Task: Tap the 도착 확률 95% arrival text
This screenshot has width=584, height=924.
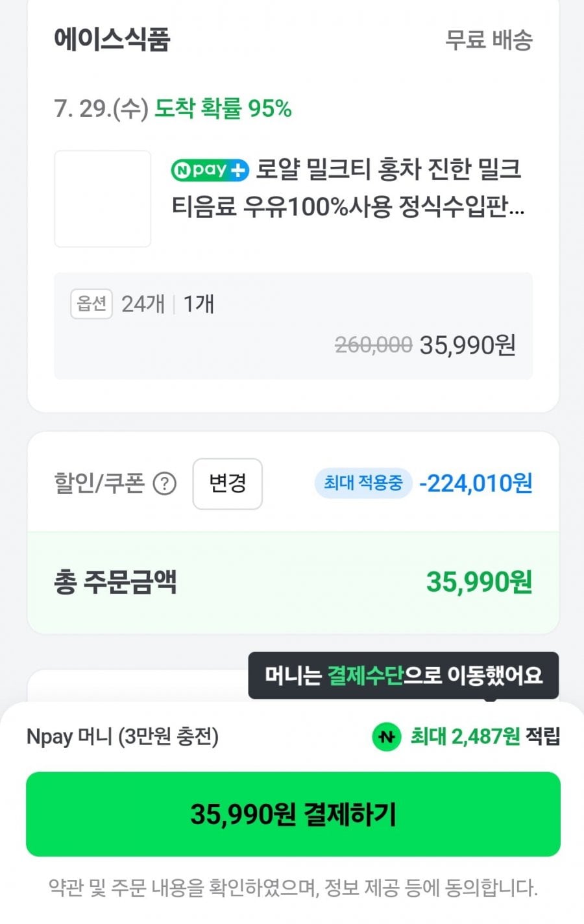Action: tap(223, 108)
